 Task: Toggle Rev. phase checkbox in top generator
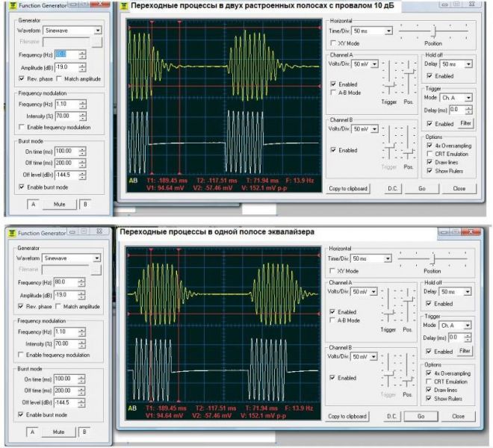(22, 78)
